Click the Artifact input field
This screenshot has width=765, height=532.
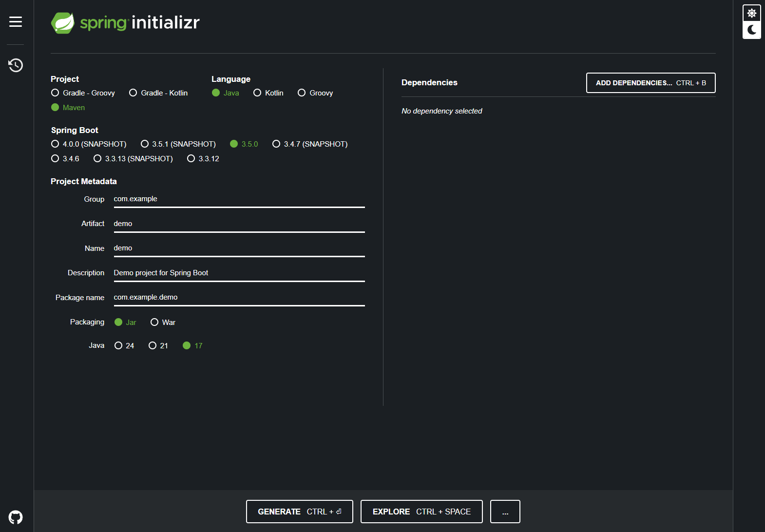point(239,224)
